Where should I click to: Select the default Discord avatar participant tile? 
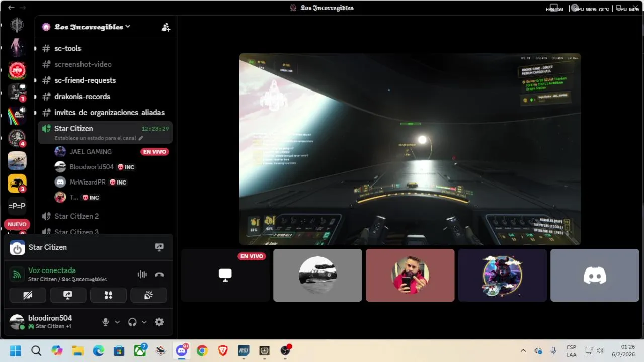pyautogui.click(x=595, y=276)
